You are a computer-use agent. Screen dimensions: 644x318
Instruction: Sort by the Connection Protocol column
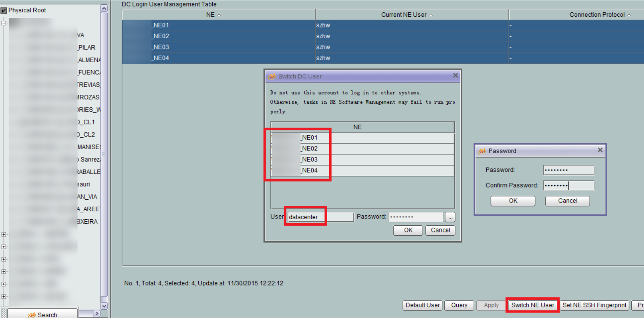click(576, 15)
